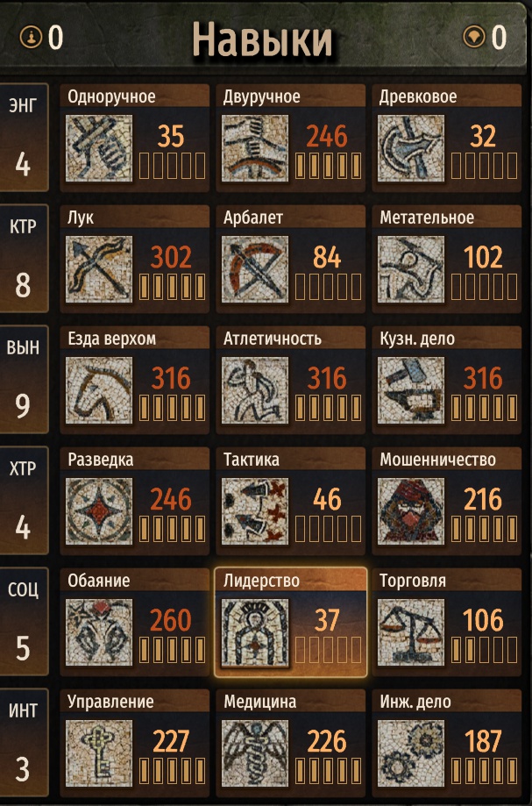Select the Метательное skill value 102

483,257
